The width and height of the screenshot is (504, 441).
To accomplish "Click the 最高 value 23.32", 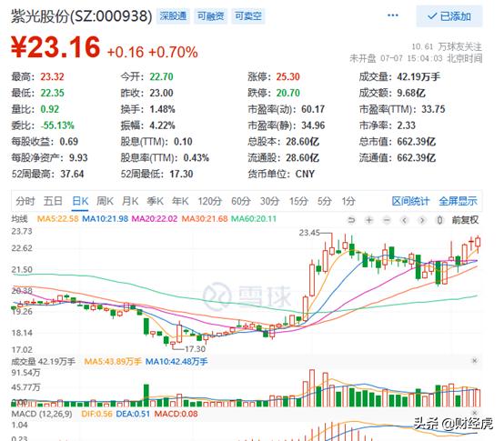I will (52, 76).
